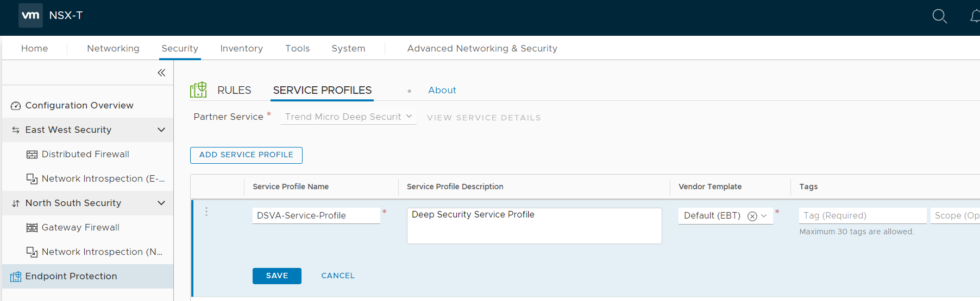Viewport: 980px width, 301px height.
Task: Click ADD SERVICE PROFILE button
Action: pyautogui.click(x=246, y=155)
